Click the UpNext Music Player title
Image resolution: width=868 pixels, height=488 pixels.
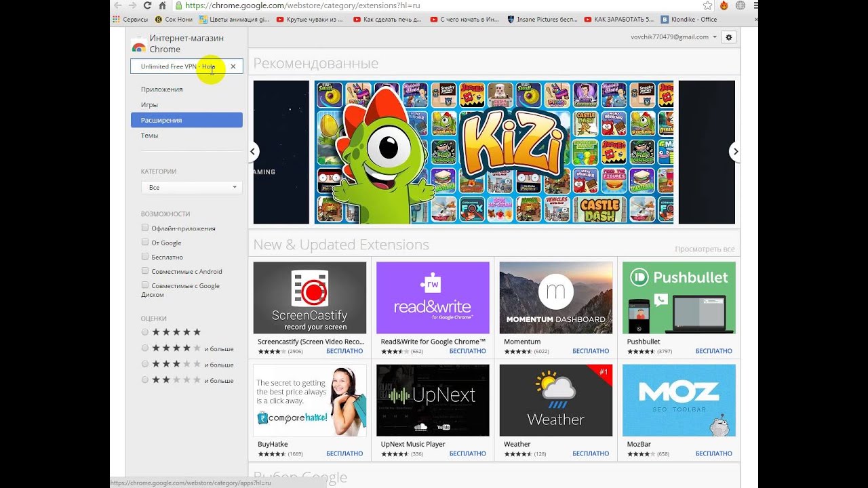tap(413, 445)
